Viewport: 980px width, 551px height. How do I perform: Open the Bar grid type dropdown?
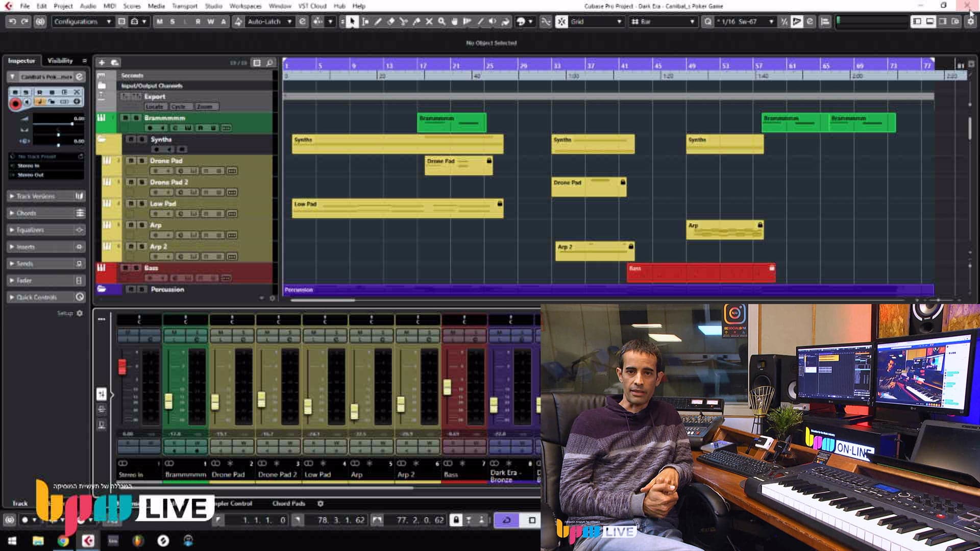[663, 21]
